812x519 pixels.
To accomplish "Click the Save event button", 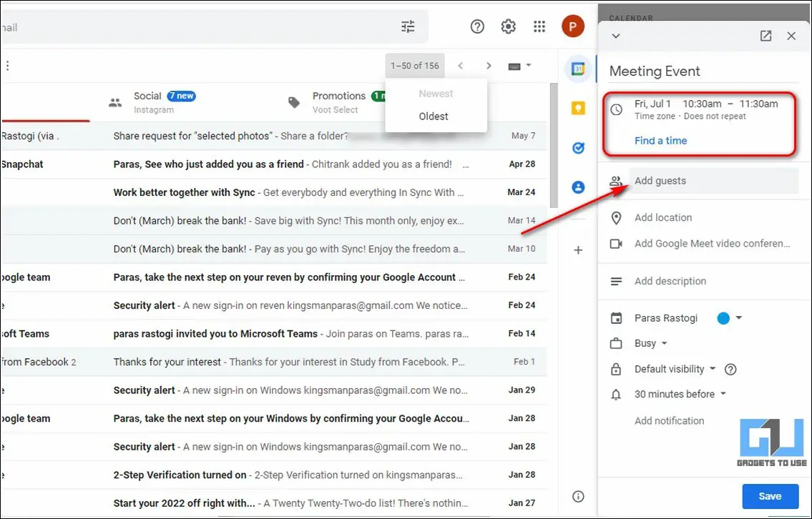I will (x=770, y=496).
